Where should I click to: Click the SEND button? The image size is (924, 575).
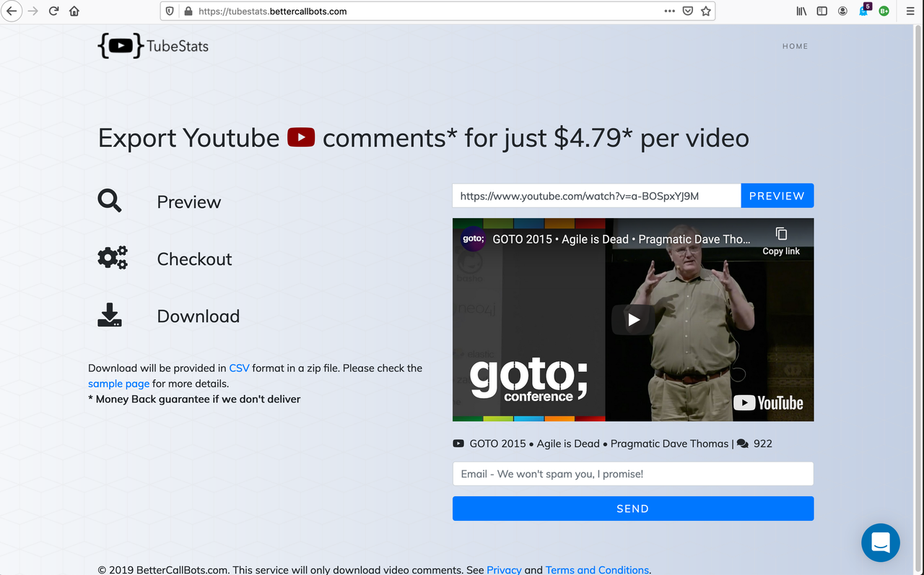click(632, 509)
